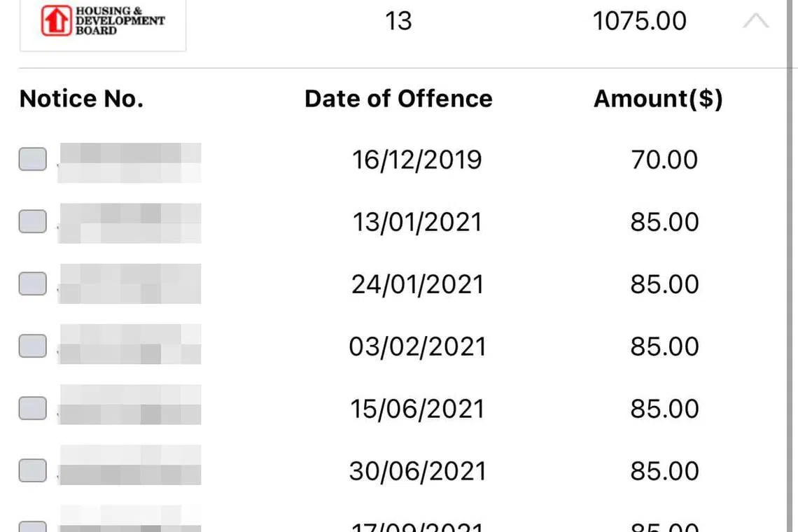Viewport: 798px width, 532px height.
Task: Click the 85.00 amount for 15/06/2021
Action: [664, 408]
